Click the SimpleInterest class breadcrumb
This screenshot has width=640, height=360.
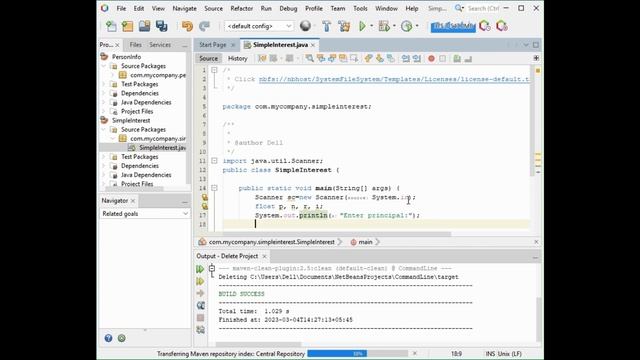[x=271, y=242]
